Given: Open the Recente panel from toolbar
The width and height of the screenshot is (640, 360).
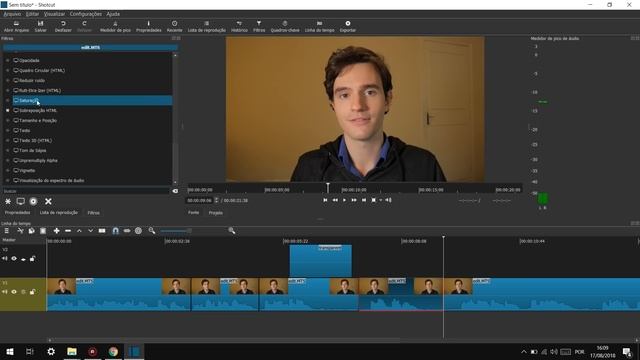Looking at the screenshot, I should click(x=174, y=27).
